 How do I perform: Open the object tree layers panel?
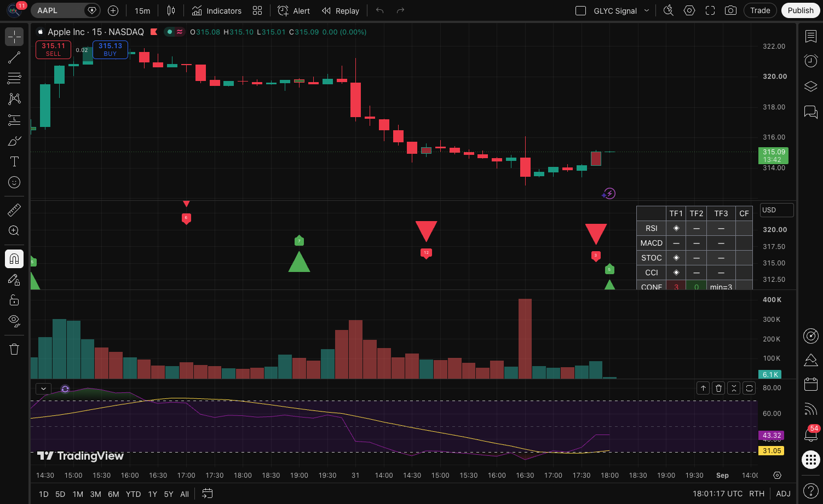click(810, 86)
